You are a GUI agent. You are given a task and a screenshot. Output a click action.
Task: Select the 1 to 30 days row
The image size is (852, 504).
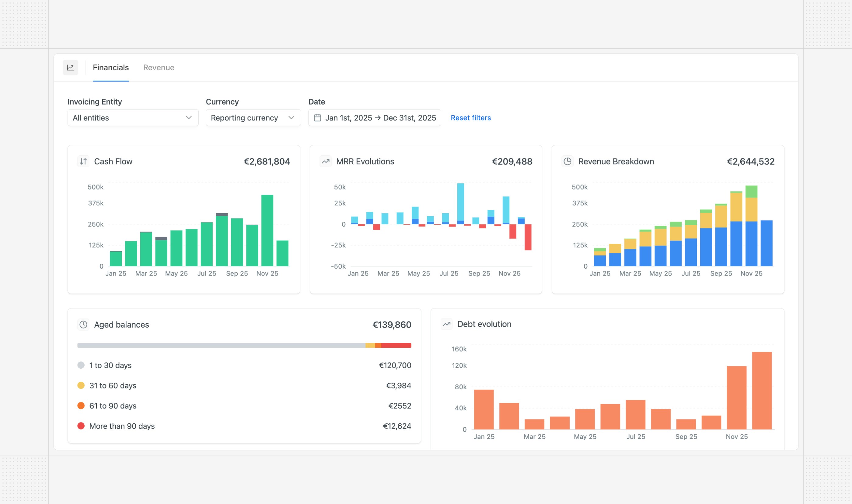click(x=110, y=365)
